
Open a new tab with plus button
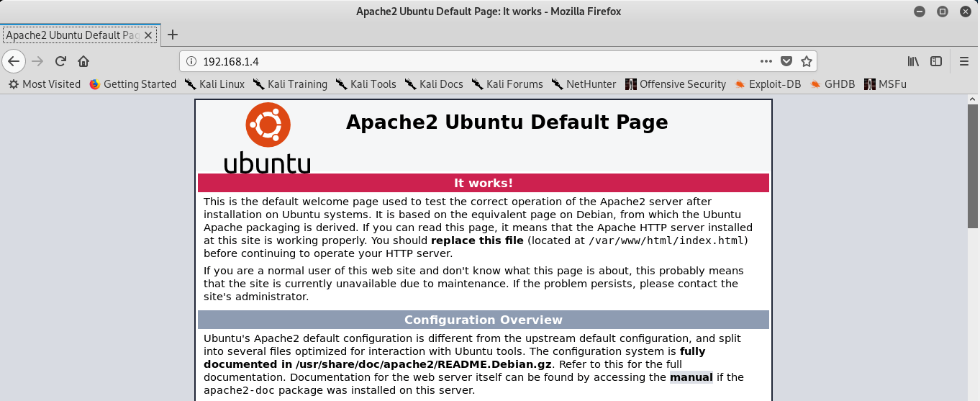pyautogui.click(x=173, y=35)
